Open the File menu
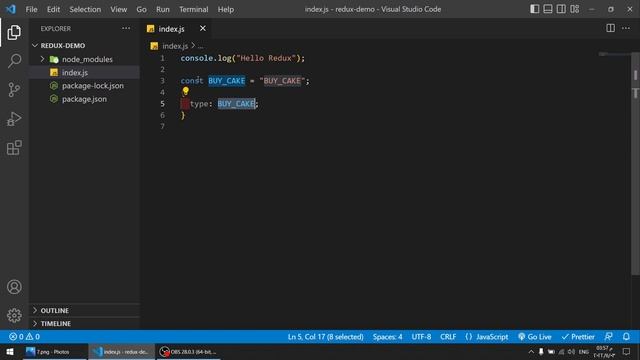This screenshot has height=360, width=640. tap(31, 9)
